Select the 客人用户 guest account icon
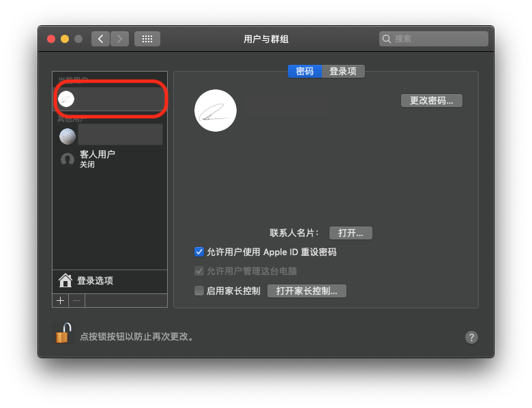The image size is (532, 408). click(x=68, y=160)
